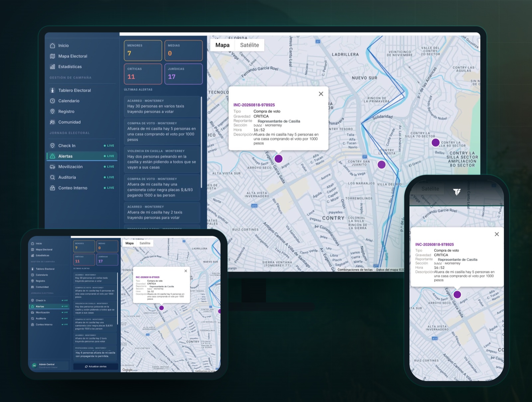Select Mapa tab on the tablet map

[130, 243]
